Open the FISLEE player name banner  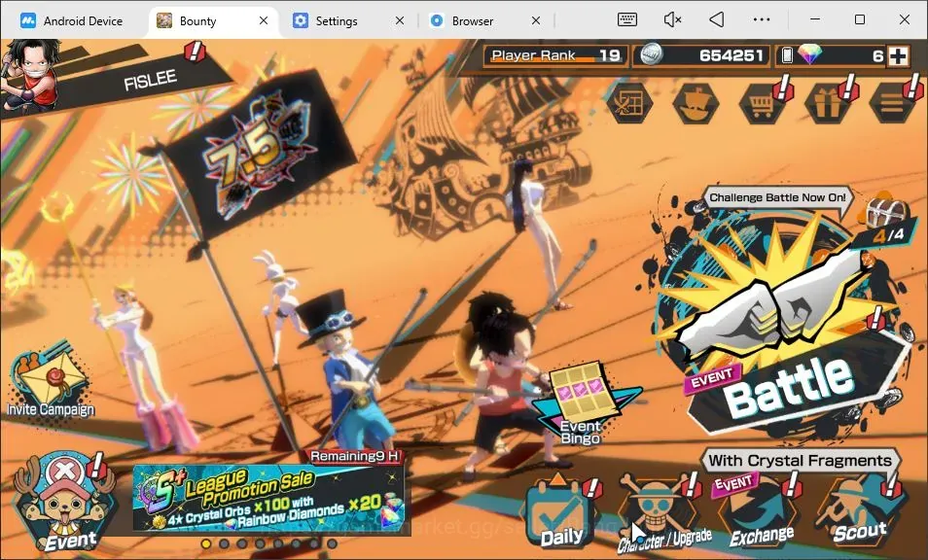point(149,80)
